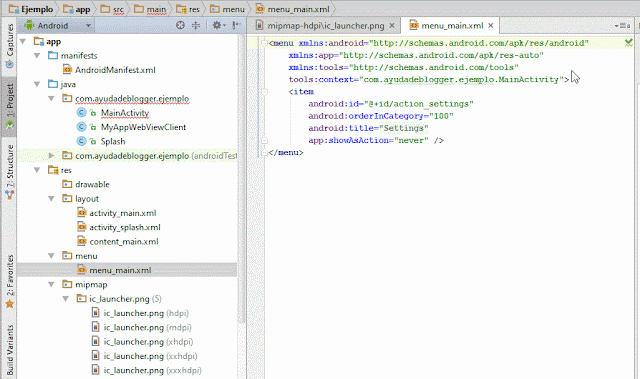Close the ic_launcher.png editor tab
This screenshot has height=379, width=640.
[392, 26]
